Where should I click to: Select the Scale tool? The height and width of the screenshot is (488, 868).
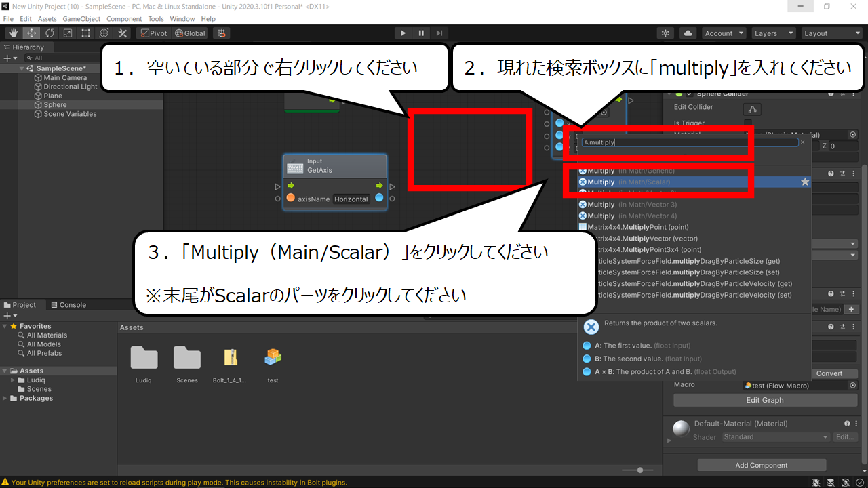(68, 33)
